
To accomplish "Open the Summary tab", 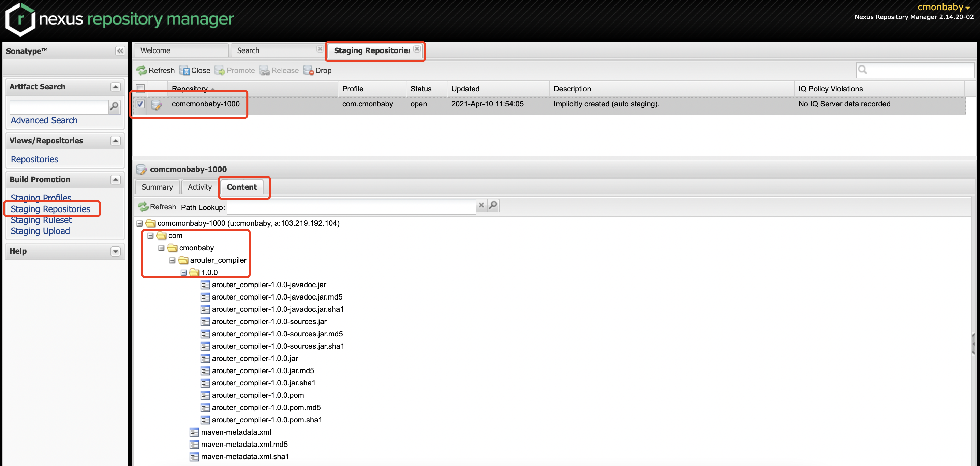I will click(x=157, y=187).
